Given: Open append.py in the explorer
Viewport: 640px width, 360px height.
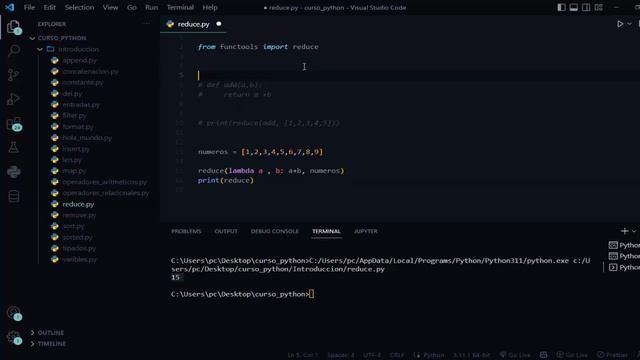Looking at the screenshot, I should (x=80, y=60).
